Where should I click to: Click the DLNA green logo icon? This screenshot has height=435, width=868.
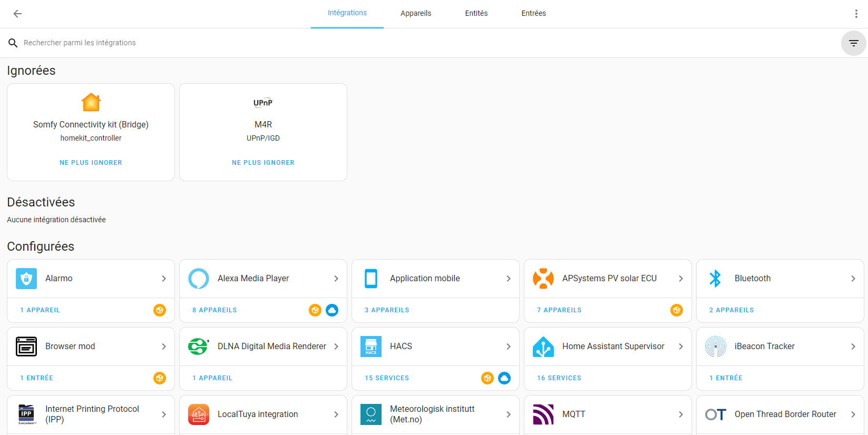(199, 347)
